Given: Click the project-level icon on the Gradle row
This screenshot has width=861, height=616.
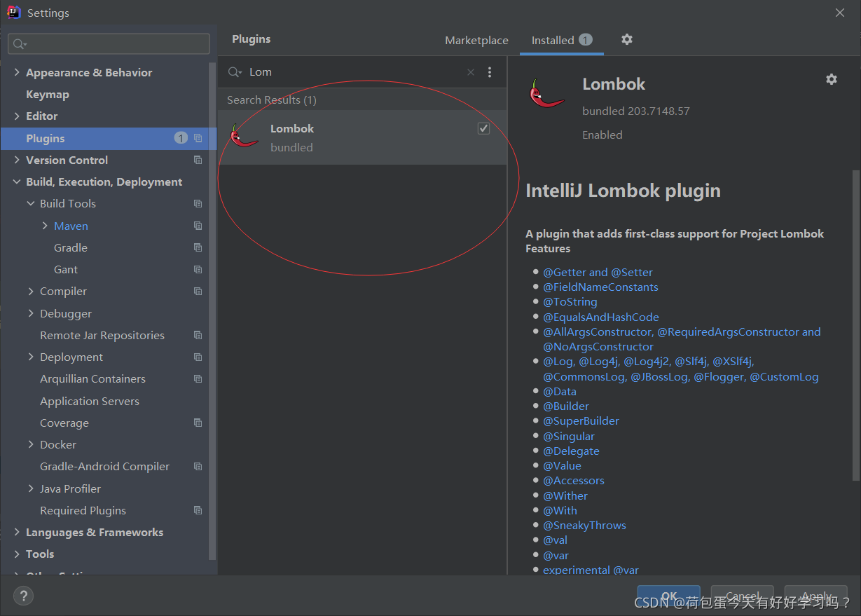Looking at the screenshot, I should (x=198, y=247).
